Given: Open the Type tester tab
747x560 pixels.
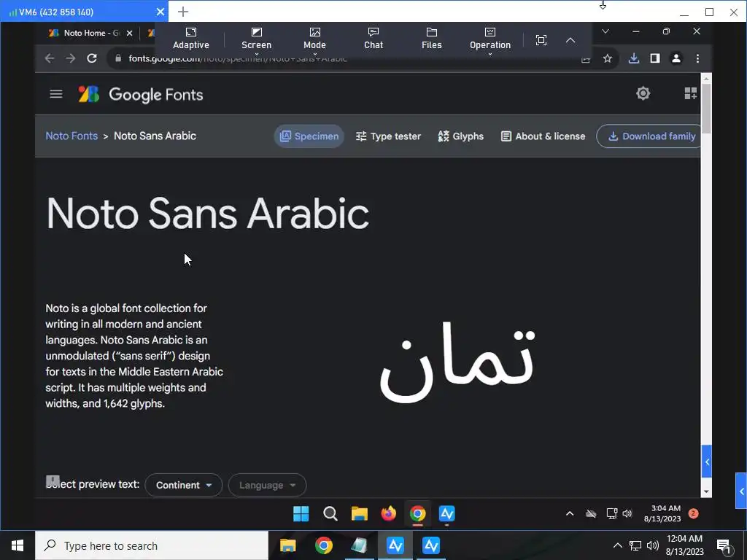Looking at the screenshot, I should pos(388,136).
